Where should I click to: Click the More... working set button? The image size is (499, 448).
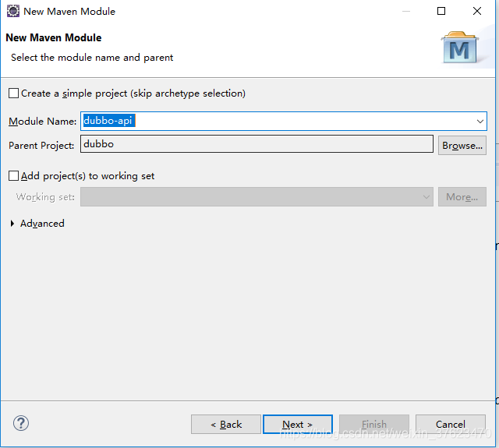462,197
